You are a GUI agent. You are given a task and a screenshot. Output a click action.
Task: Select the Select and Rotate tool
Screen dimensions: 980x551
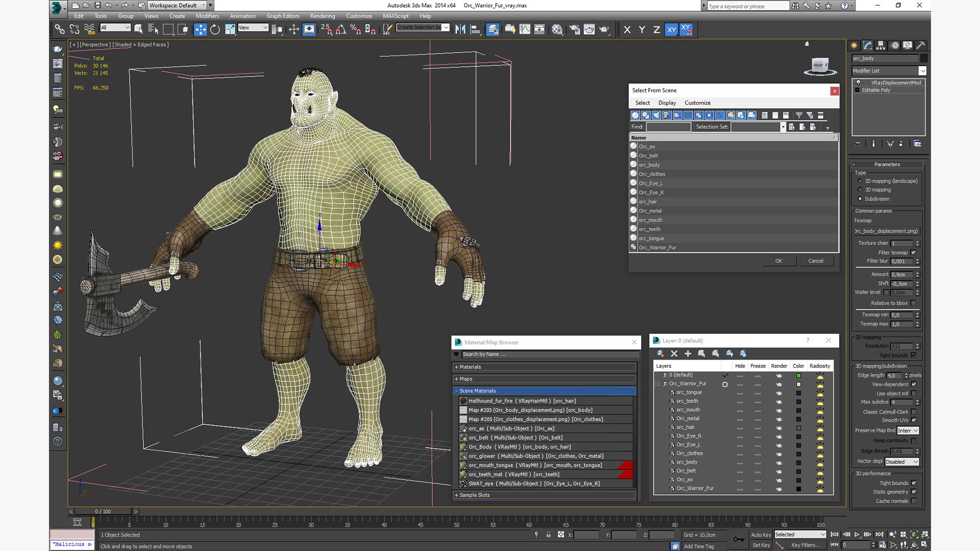(x=215, y=30)
